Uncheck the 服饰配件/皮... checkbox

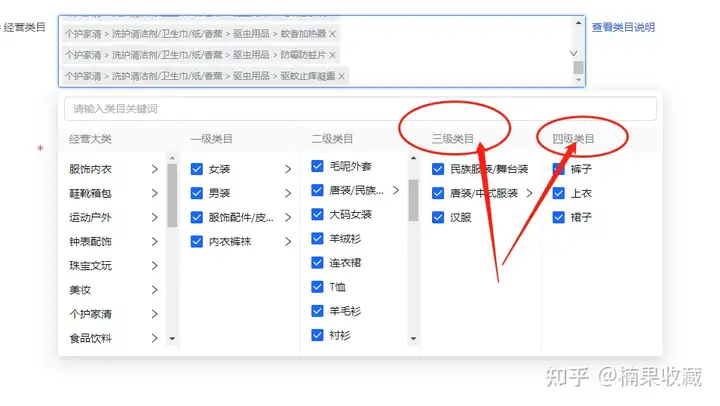197,217
